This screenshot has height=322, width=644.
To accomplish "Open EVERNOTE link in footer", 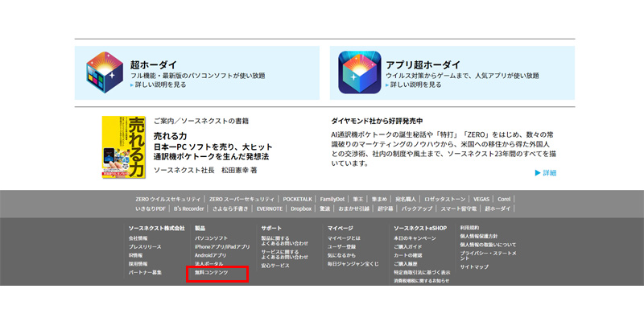I will 270,208.
